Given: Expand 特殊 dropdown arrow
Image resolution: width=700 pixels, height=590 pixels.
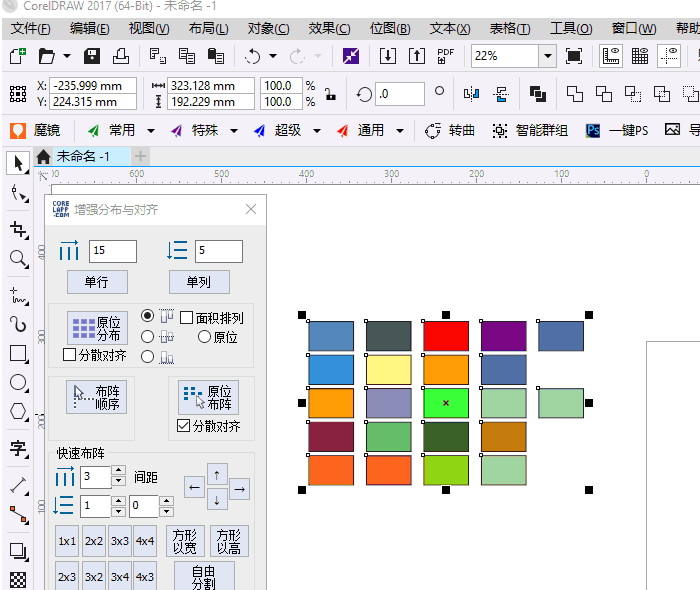Looking at the screenshot, I should pos(234,131).
